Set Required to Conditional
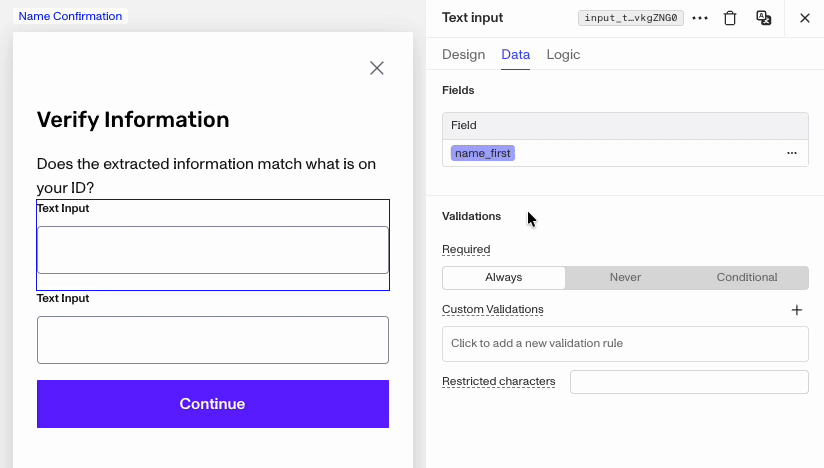This screenshot has width=824, height=468. coord(747,277)
